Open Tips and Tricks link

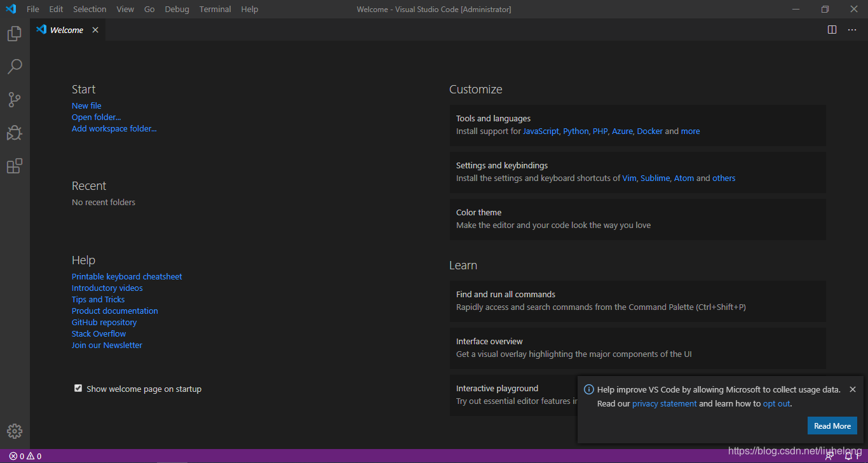[98, 299]
